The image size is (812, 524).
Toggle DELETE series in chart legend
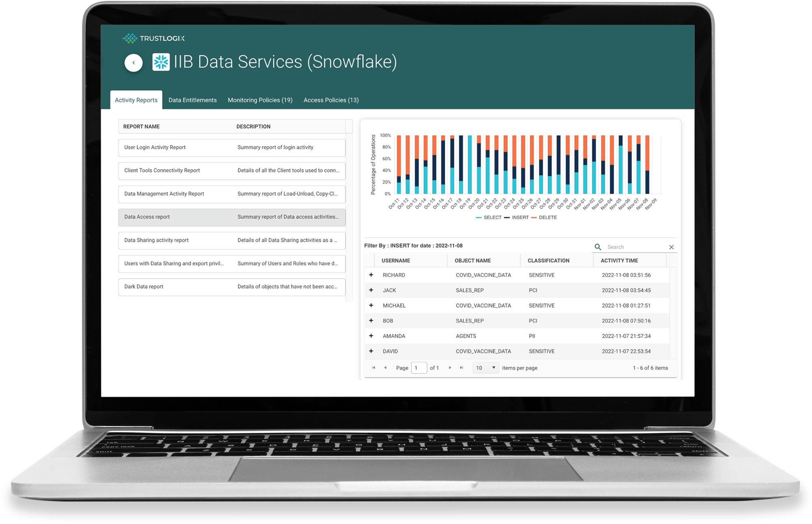544,217
